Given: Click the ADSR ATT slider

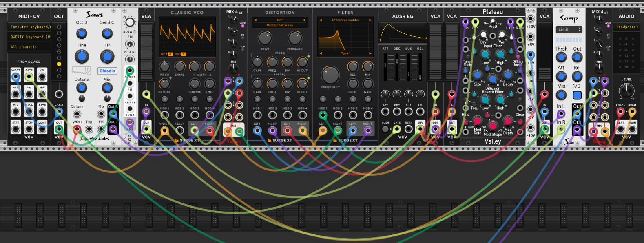Looking at the screenshot, I should (385, 65).
